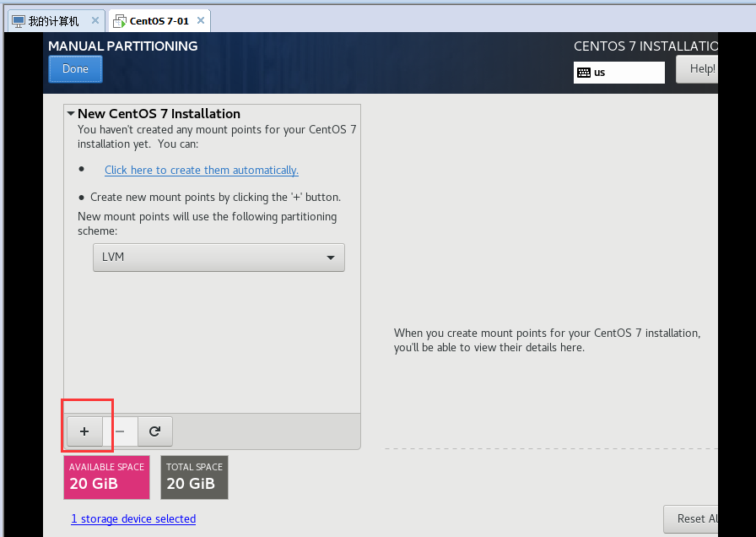This screenshot has width=756, height=537.
Task: Click the monitor icon on 我的计算机 tab
Action: coord(19,21)
